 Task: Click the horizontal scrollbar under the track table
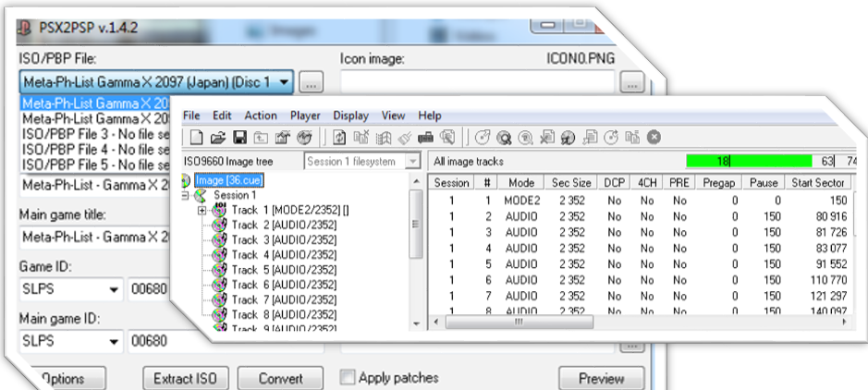tap(520, 322)
